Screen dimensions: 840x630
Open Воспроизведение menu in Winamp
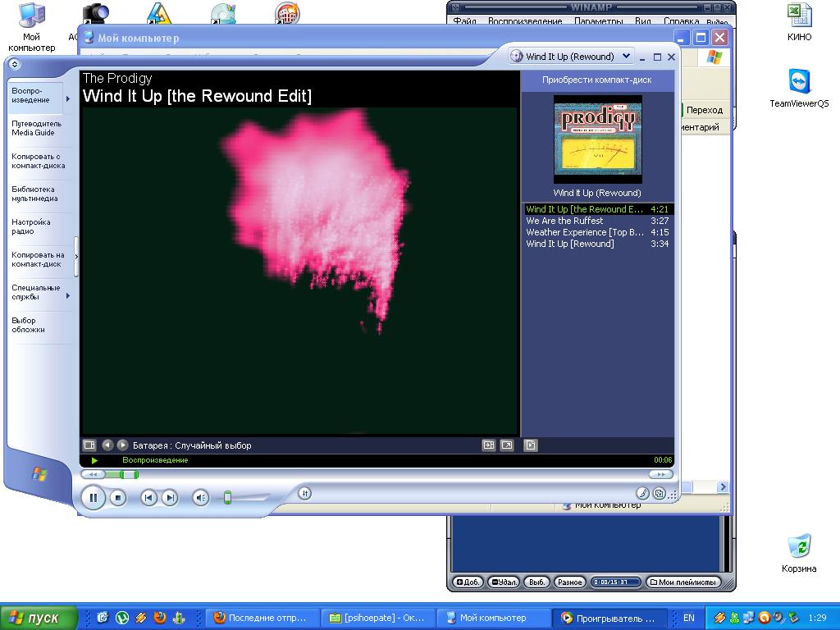(525, 21)
